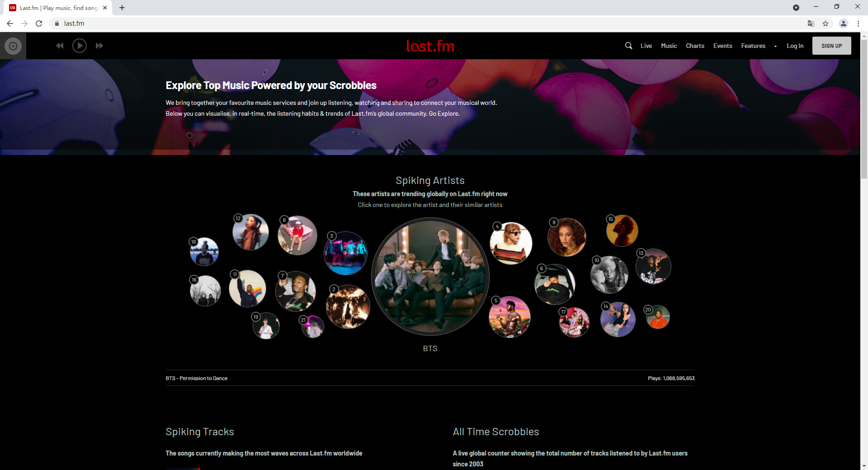Click the page scrollbar
The height and width of the screenshot is (470, 868).
point(864,90)
